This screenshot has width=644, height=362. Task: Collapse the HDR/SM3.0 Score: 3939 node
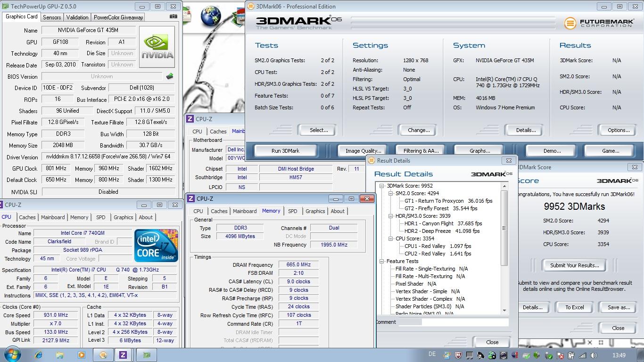tap(391, 216)
